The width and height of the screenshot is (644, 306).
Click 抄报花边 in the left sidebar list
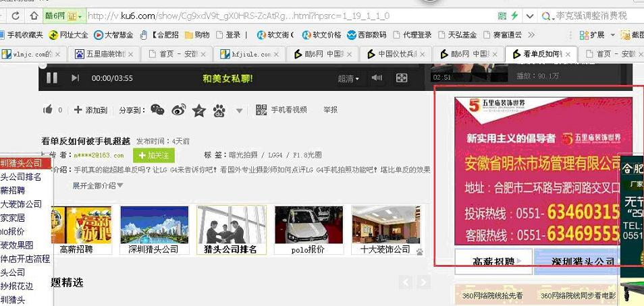coord(17,286)
